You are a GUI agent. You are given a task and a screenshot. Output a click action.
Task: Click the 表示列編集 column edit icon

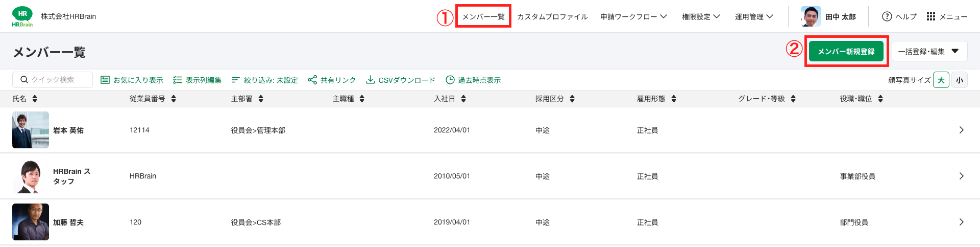178,80
